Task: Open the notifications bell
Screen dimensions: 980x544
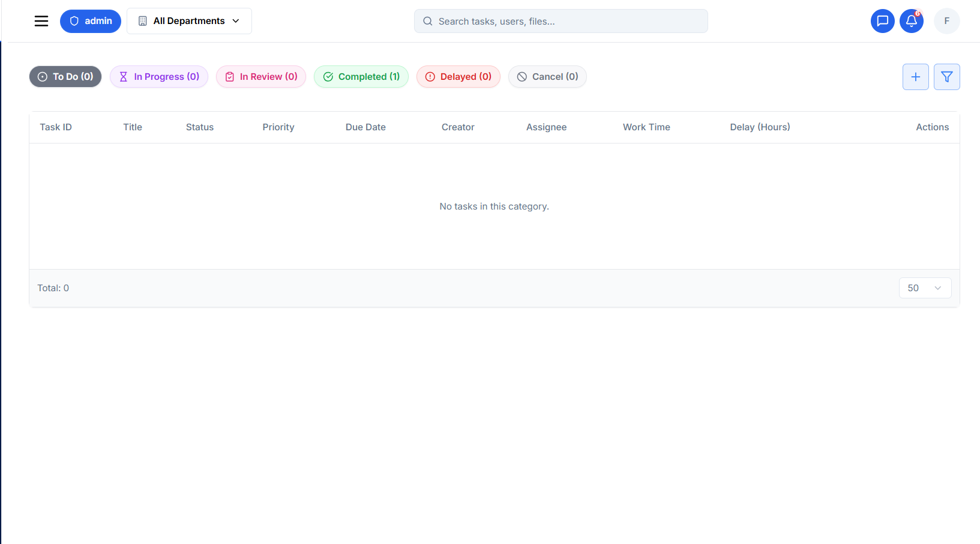Action: [x=911, y=21]
